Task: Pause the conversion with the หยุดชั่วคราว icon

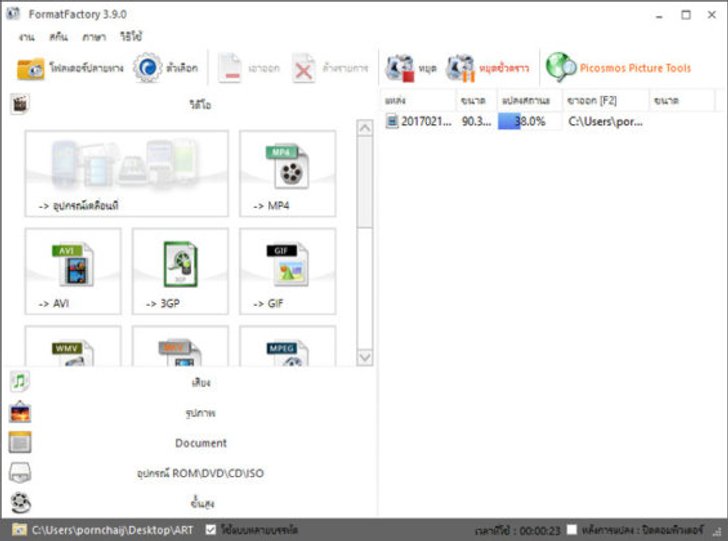Action: 461,68
